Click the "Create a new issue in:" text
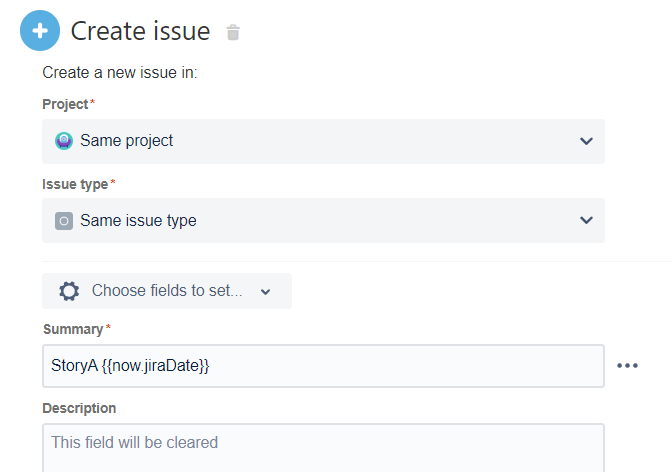Screen dimensions: 672x472 (119, 73)
